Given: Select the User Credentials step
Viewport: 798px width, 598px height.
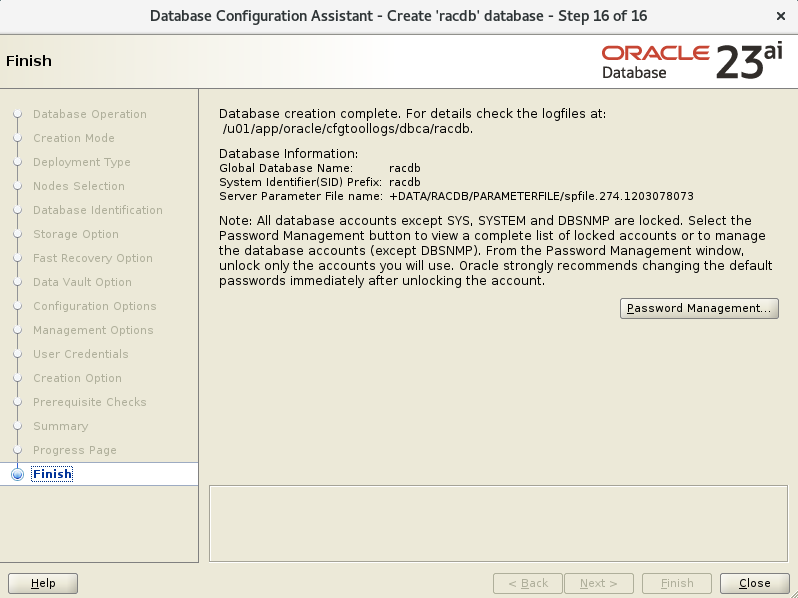Looking at the screenshot, I should click(81, 354).
